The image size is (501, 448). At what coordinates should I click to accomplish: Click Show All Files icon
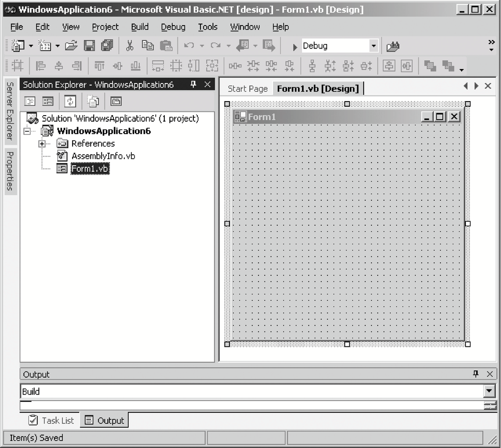pos(93,101)
